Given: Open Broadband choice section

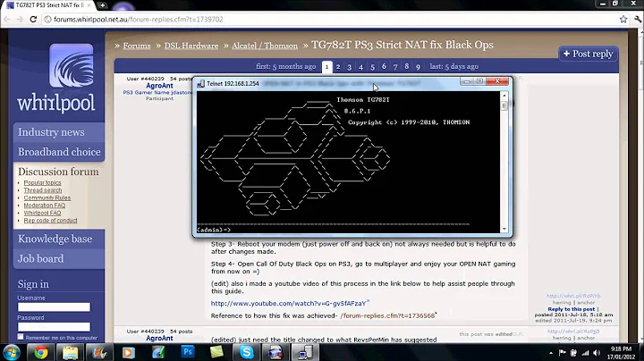Looking at the screenshot, I should coord(59,152).
